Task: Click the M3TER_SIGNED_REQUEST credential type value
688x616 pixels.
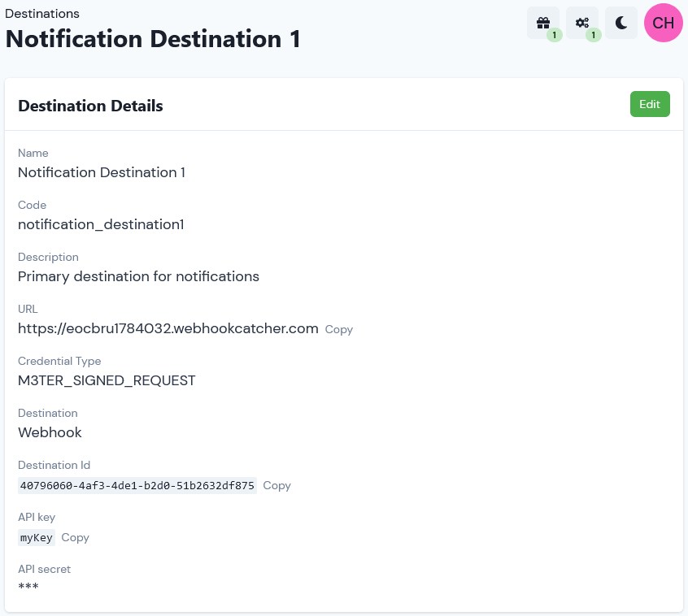Action: tap(107, 380)
